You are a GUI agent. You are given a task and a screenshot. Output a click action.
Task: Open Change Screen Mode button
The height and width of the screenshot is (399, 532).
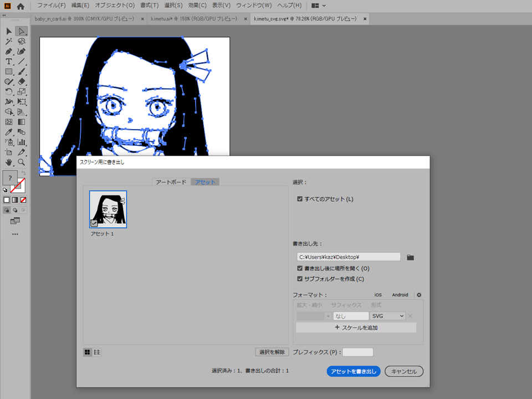point(15,221)
